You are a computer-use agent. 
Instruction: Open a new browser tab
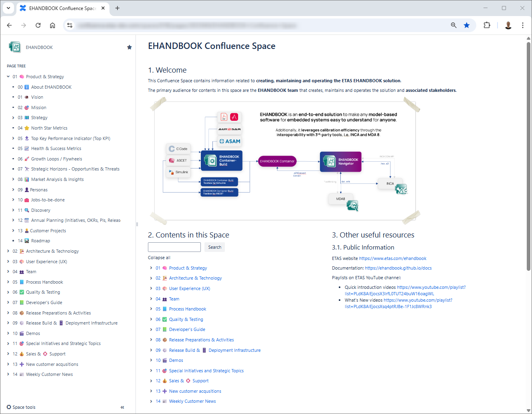tap(117, 8)
